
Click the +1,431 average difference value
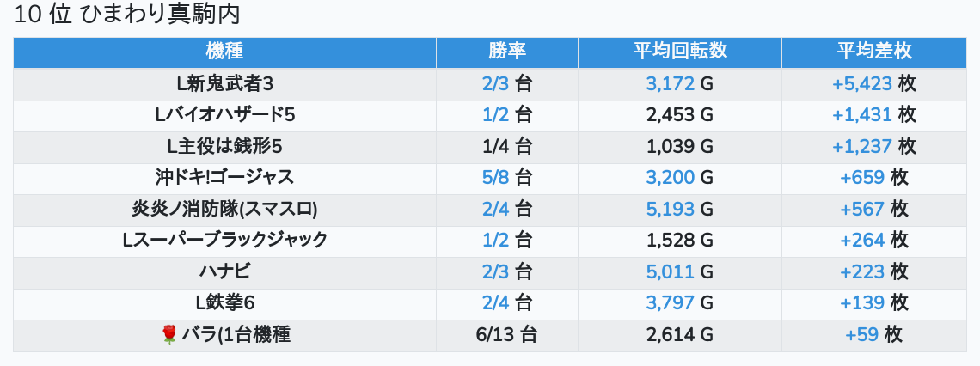point(861,115)
